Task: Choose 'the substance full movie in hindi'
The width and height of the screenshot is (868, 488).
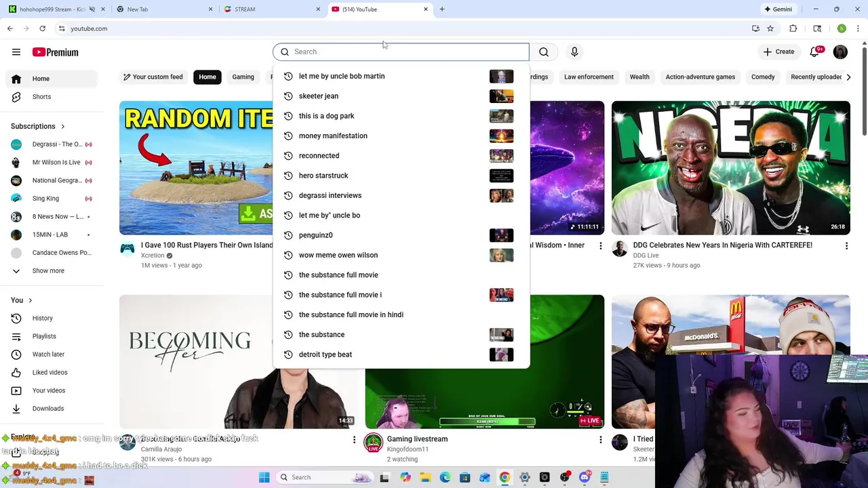Action: coord(401,314)
